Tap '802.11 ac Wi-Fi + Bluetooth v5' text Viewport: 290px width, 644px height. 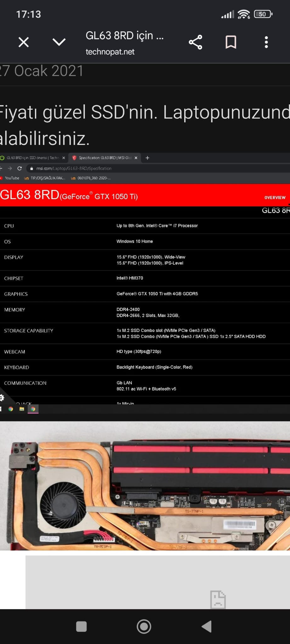(x=146, y=389)
